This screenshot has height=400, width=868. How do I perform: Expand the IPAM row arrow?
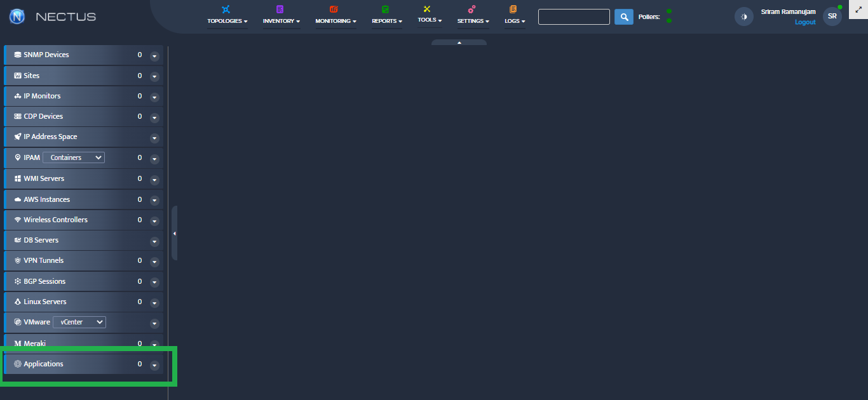[154, 159]
